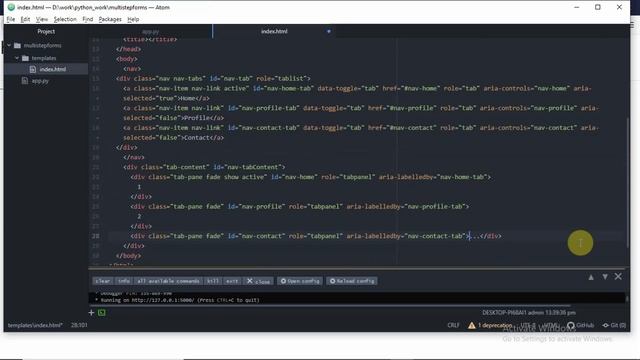Open the Packages menu
Viewport: 640px width, 360px height.
pyautogui.click(x=110, y=19)
